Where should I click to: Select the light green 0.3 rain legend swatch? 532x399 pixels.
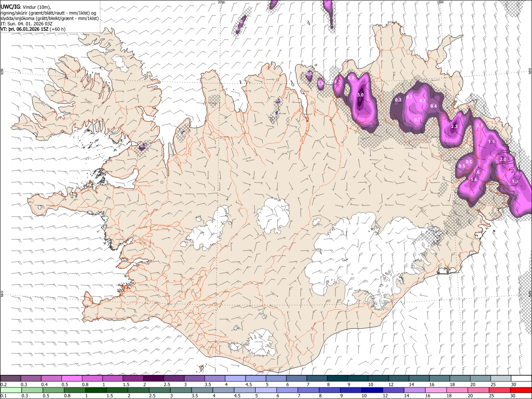click(x=32, y=390)
